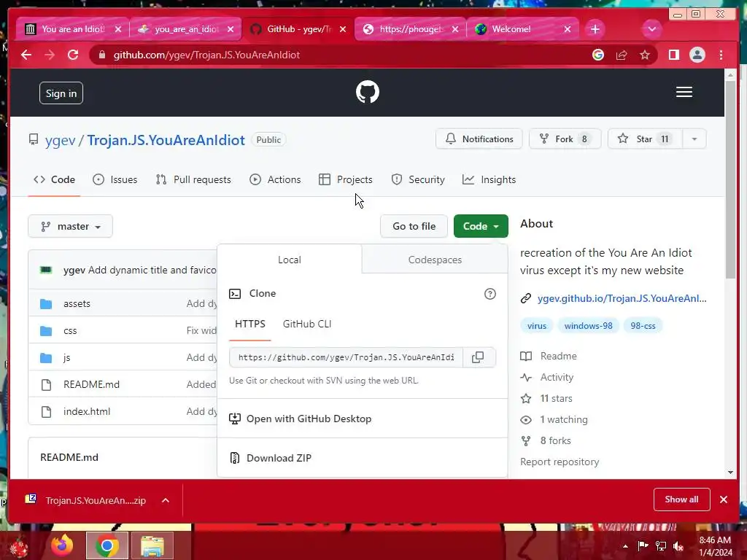Click the share page icon

(x=622, y=55)
